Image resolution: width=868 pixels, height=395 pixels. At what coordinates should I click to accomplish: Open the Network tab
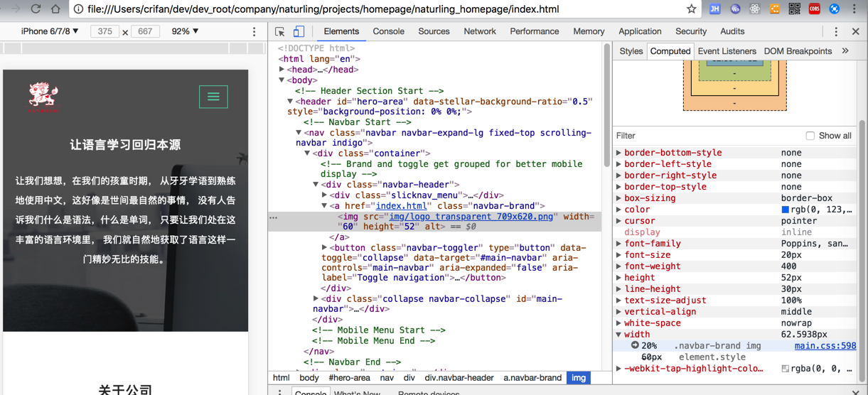[x=480, y=31]
